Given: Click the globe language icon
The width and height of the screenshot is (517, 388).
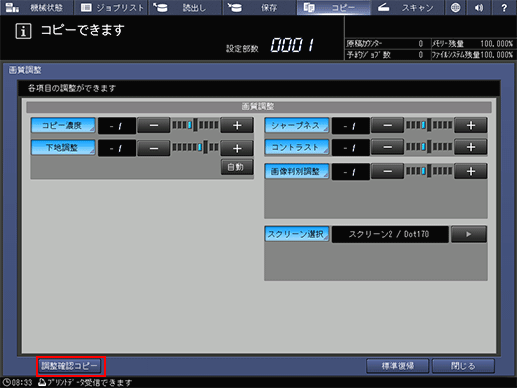Looking at the screenshot, I should click(x=455, y=7).
